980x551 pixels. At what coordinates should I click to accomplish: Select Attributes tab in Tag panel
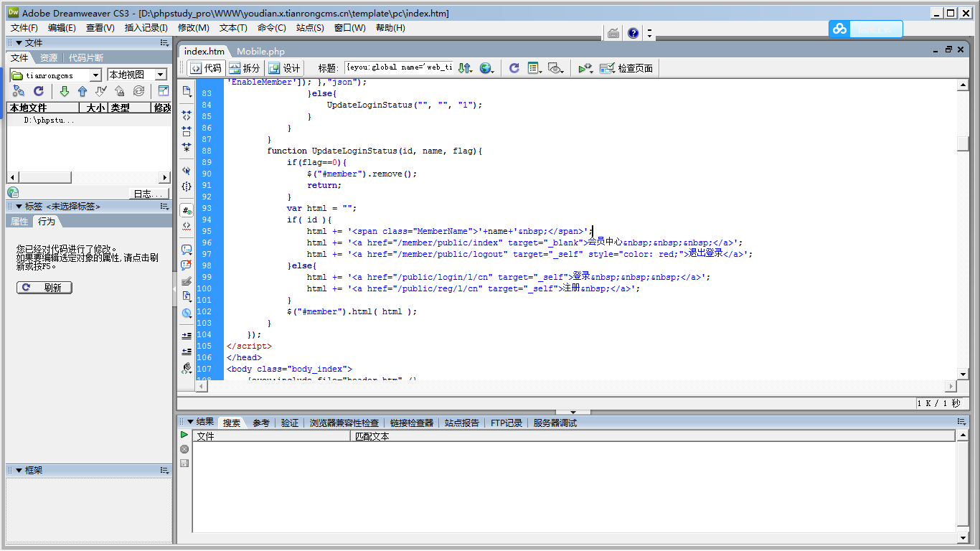pyautogui.click(x=19, y=222)
